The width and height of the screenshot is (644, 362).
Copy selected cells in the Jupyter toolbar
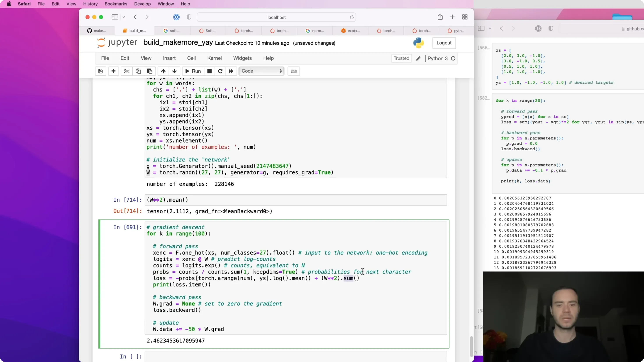(138, 71)
